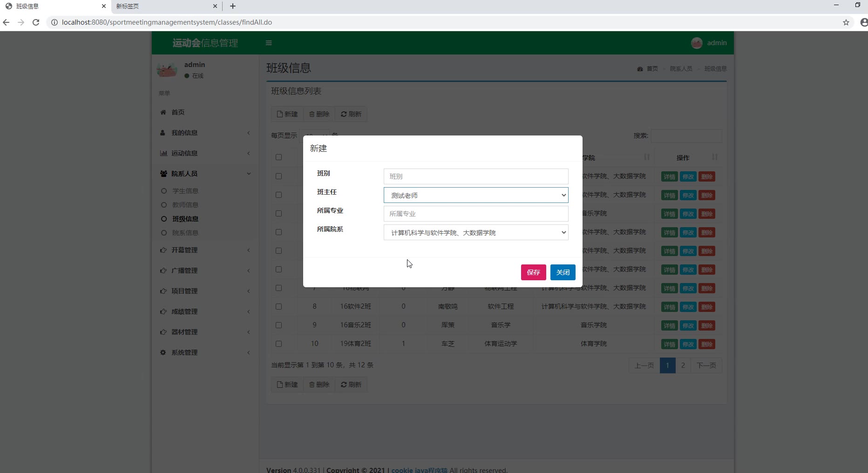
Task: Open the 班主任 dropdown
Action: tap(475, 195)
